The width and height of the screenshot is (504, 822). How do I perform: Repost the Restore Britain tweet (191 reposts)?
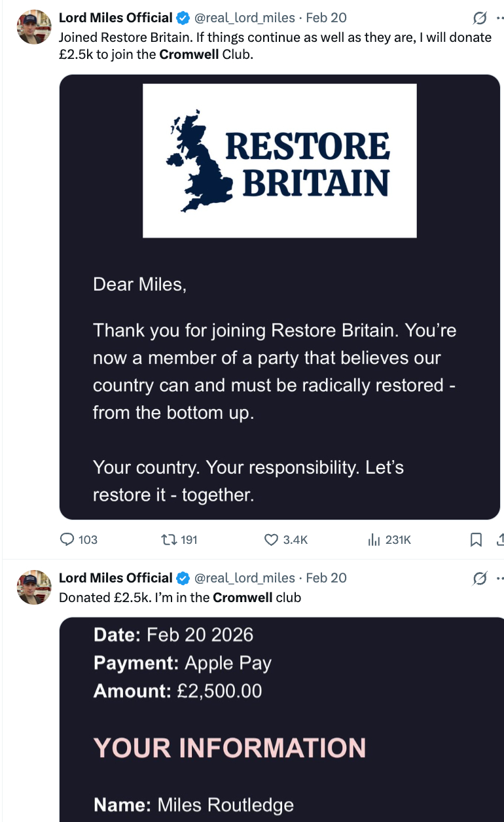(168, 539)
